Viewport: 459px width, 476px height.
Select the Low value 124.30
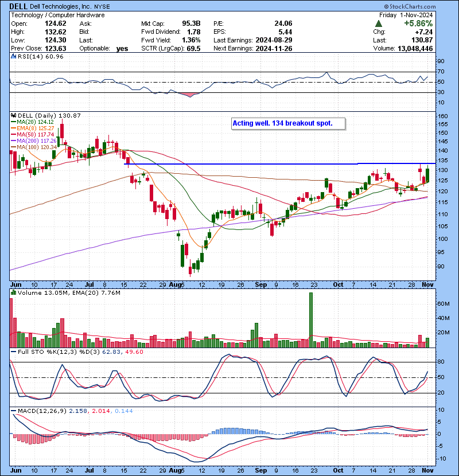coord(55,40)
